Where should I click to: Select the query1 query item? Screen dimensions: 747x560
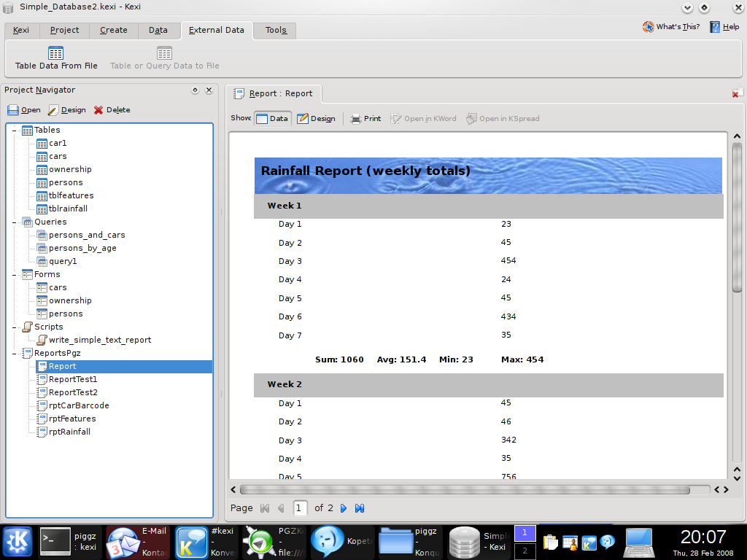62,262
